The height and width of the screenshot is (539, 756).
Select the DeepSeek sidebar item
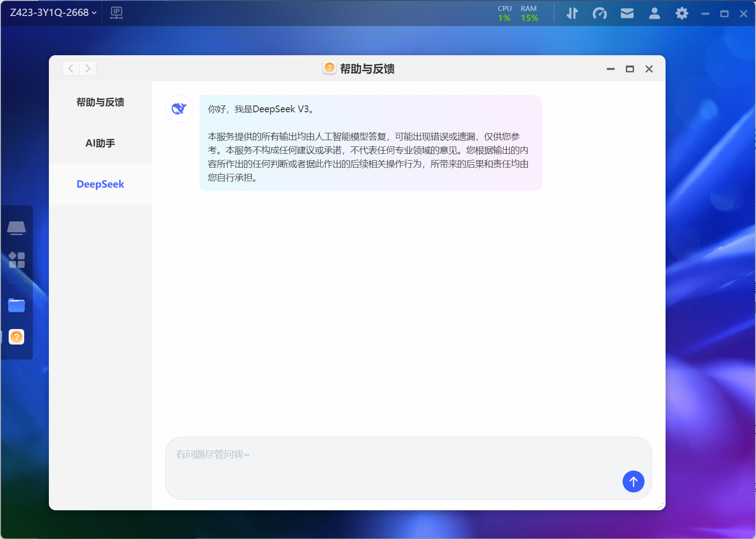tap(100, 184)
